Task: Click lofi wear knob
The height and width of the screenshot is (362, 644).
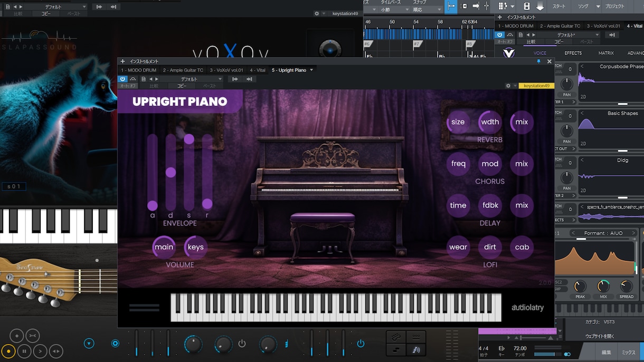Action: (x=458, y=247)
